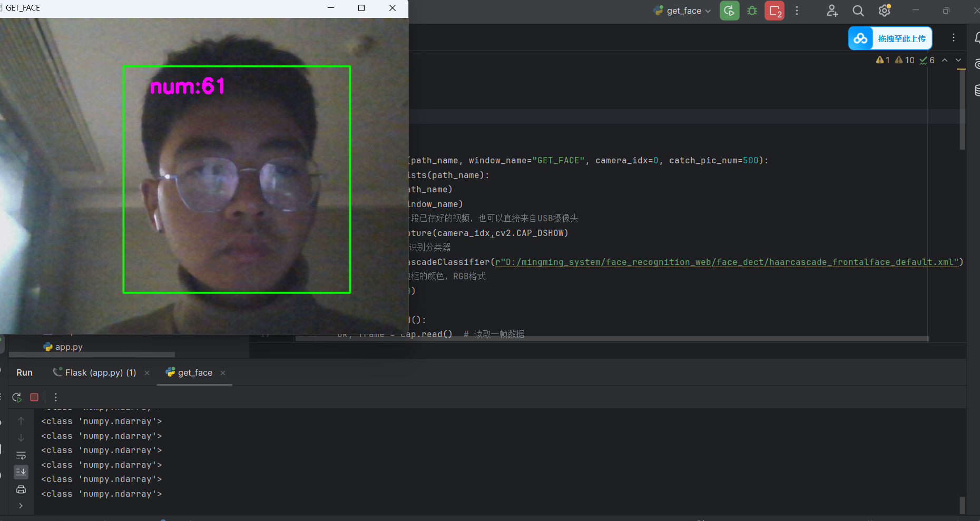Click cv2.CAP_DSHOW in the editor
Screen dimensions: 980x521
click(530, 233)
